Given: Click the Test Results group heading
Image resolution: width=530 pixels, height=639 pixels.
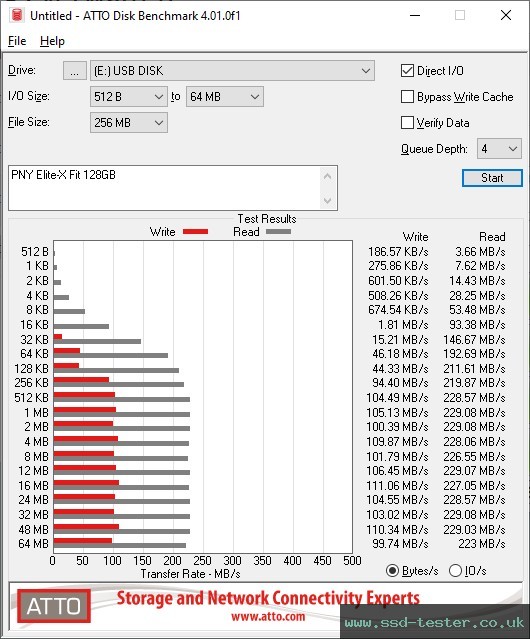Looking at the screenshot, I should pyautogui.click(x=267, y=219).
